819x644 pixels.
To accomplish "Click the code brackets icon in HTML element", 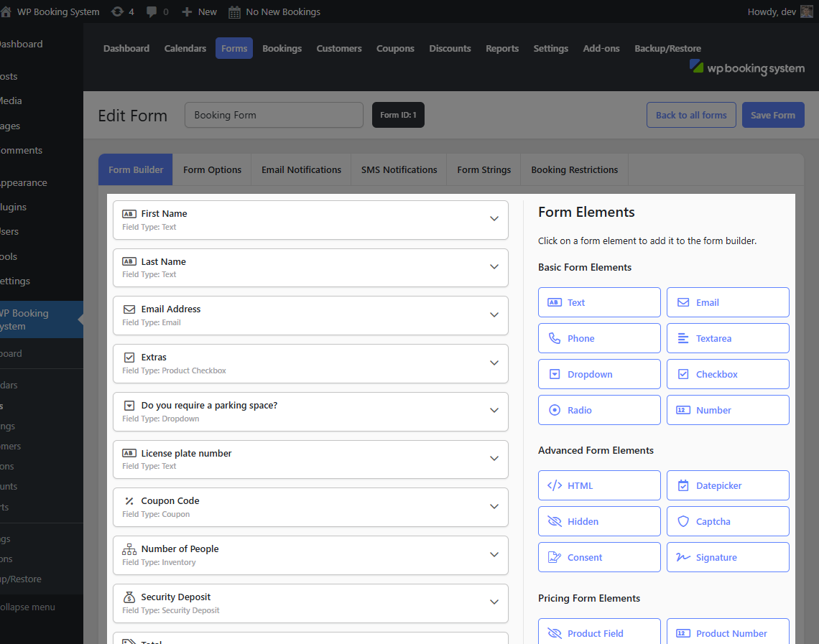I will (x=554, y=485).
